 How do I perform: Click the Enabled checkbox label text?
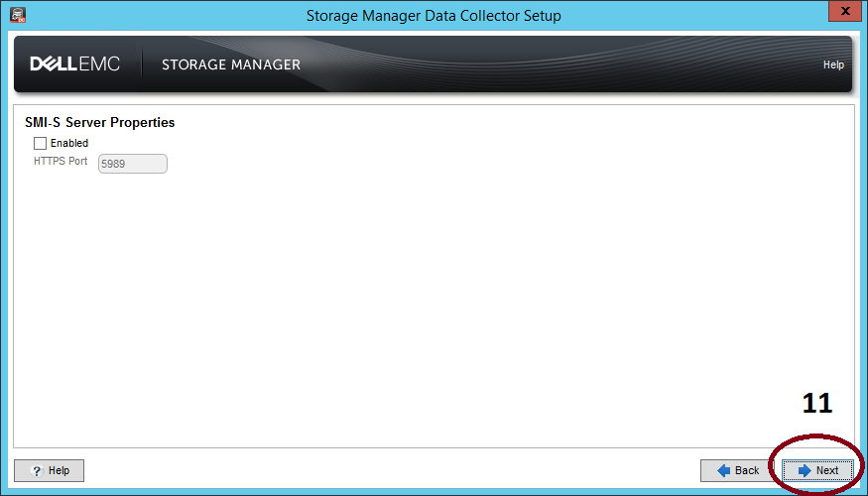(69, 144)
